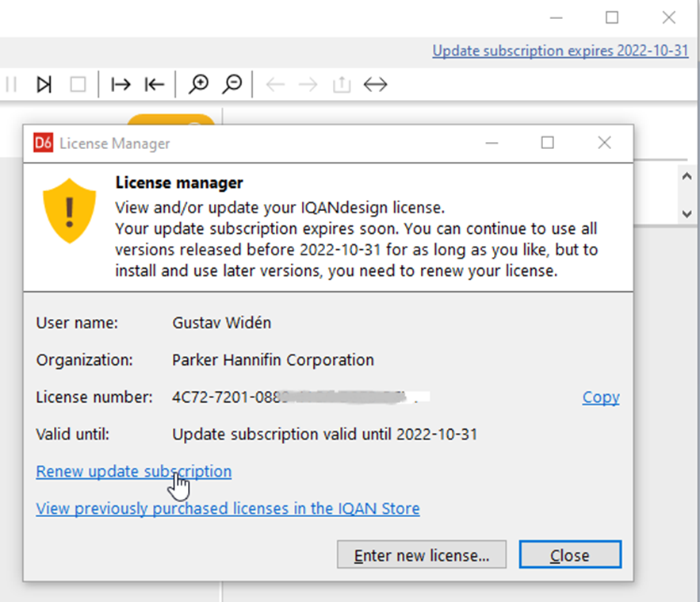Open View previously purchased licenses in IQAN Store
The width and height of the screenshot is (700, 602).
[x=228, y=508]
